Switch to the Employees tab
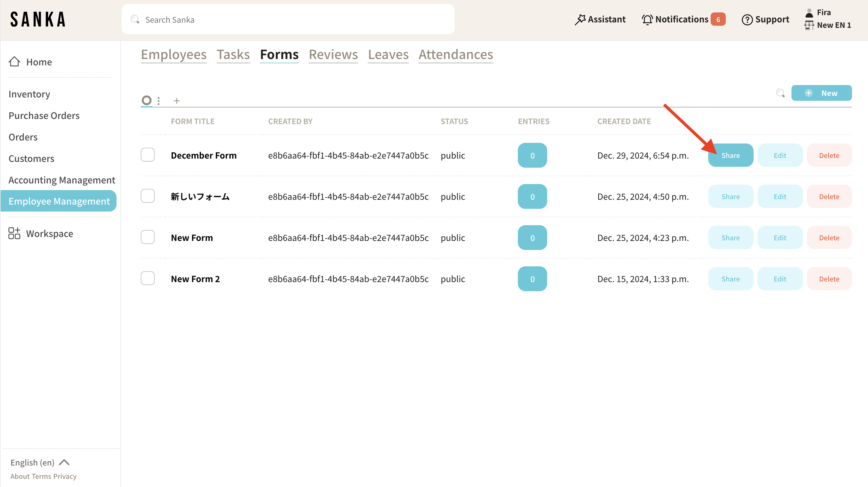 pos(173,54)
